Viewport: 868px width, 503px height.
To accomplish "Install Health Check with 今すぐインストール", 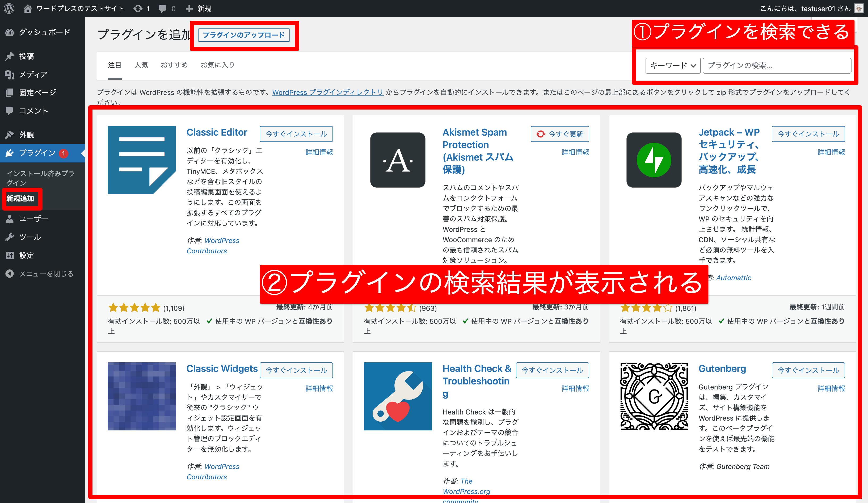I will [x=552, y=370].
